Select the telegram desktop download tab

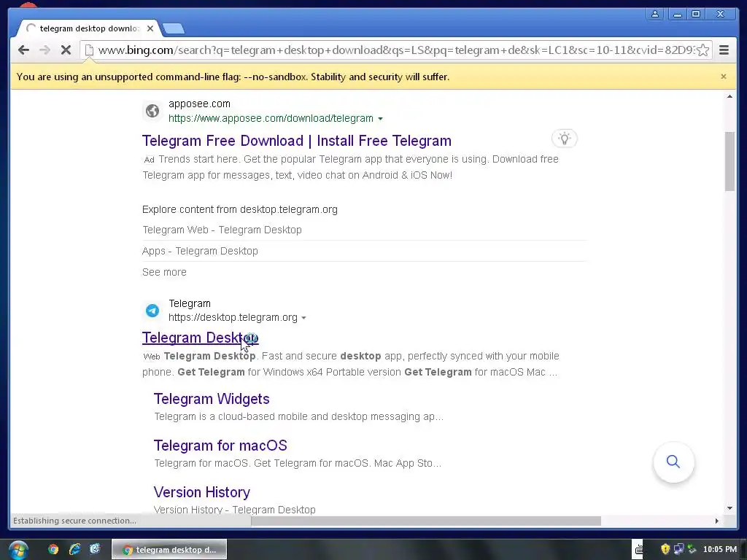88,28
